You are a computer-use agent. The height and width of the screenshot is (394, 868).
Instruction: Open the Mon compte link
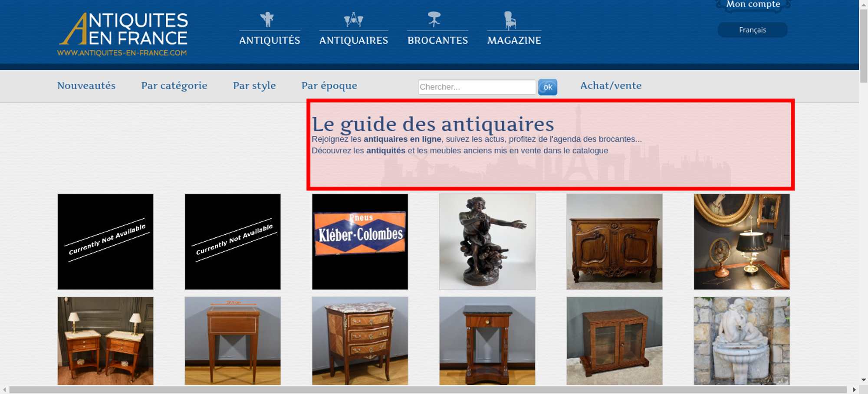753,4
